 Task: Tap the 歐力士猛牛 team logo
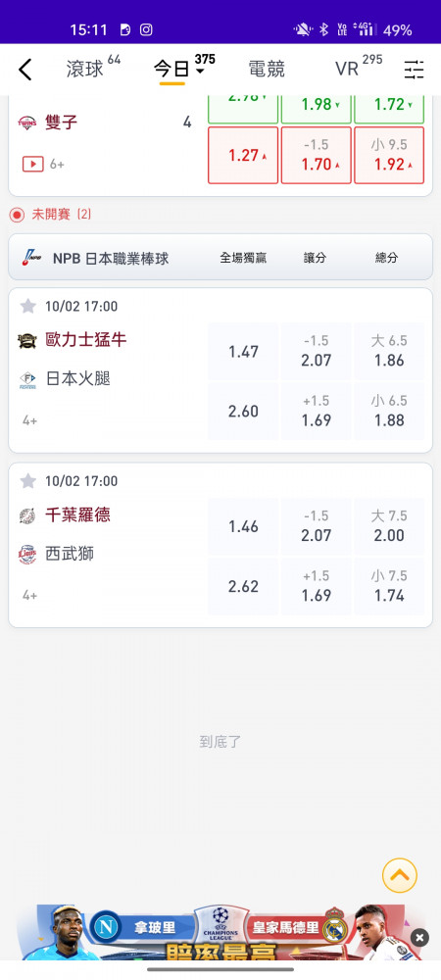pyautogui.click(x=26, y=341)
